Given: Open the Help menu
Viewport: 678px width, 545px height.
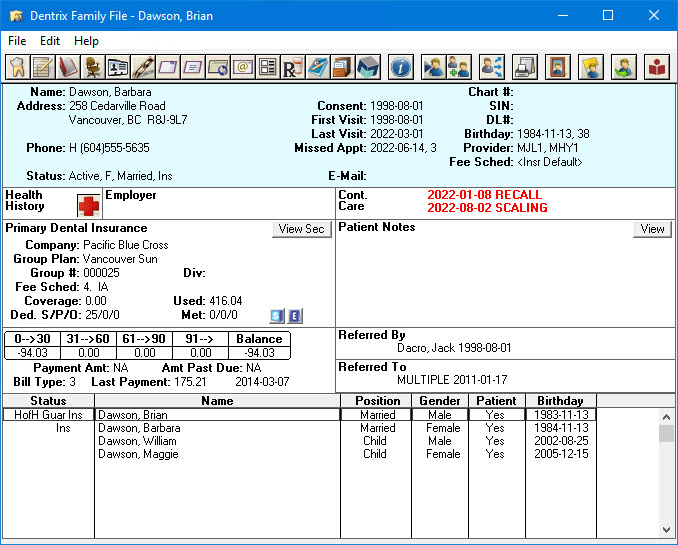Looking at the screenshot, I should pyautogui.click(x=87, y=41).
